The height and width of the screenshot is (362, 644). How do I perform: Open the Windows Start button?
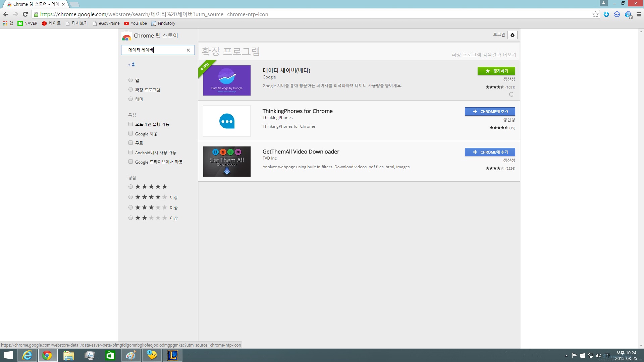[x=8, y=355]
